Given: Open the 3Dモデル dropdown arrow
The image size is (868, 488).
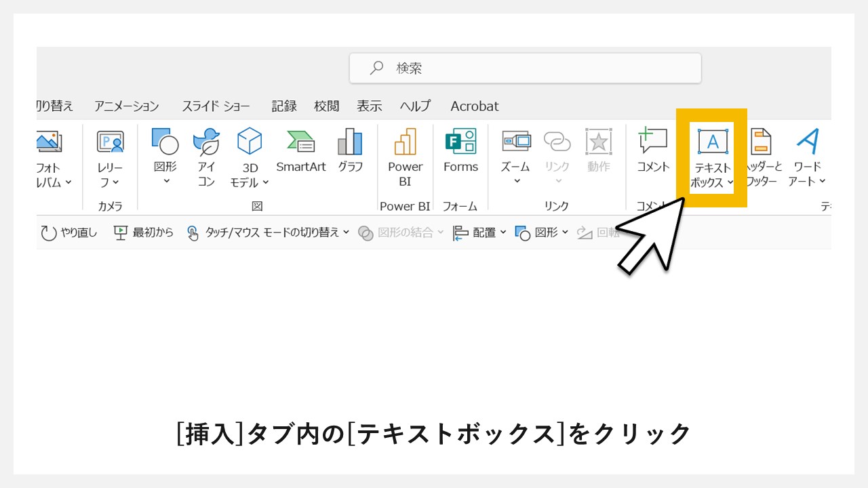Looking at the screenshot, I should [264, 182].
